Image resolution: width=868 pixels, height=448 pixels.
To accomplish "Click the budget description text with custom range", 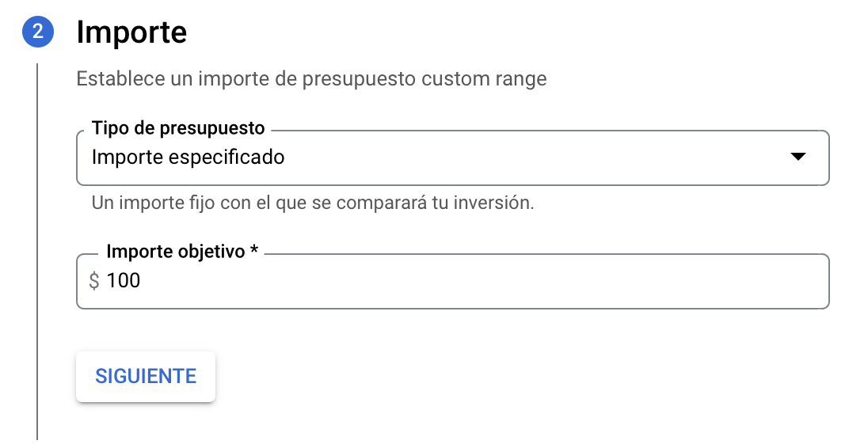I will coord(311,78).
